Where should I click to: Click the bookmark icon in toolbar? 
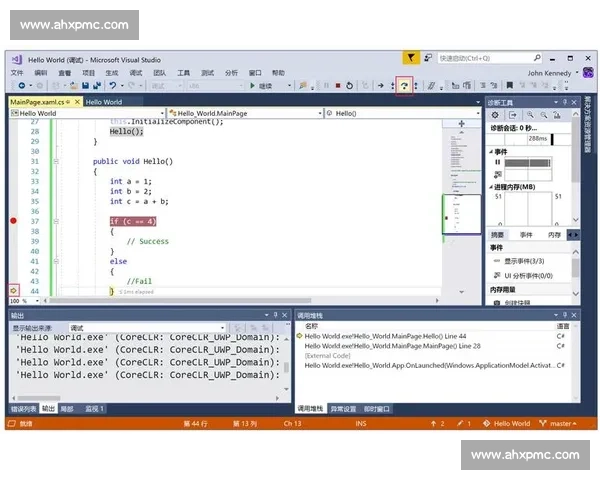(510, 85)
